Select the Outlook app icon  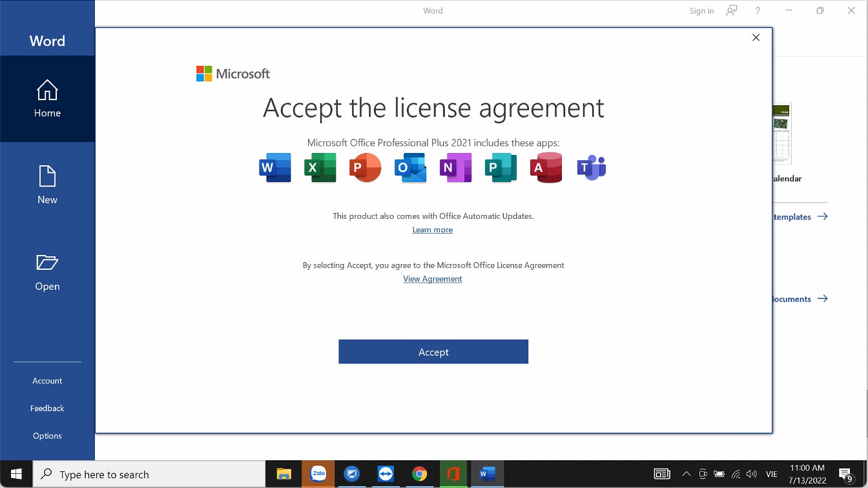(410, 167)
